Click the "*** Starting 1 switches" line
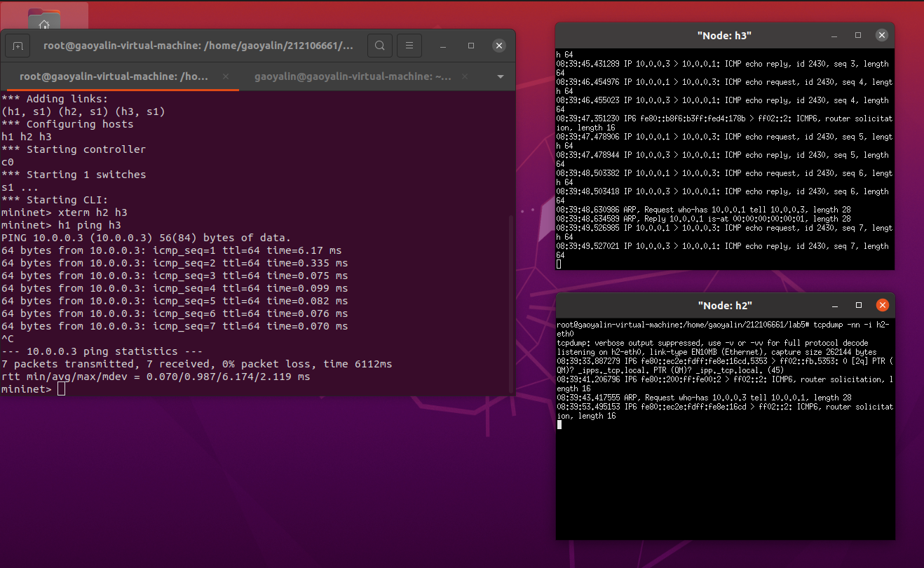The image size is (924, 568). [x=74, y=175]
